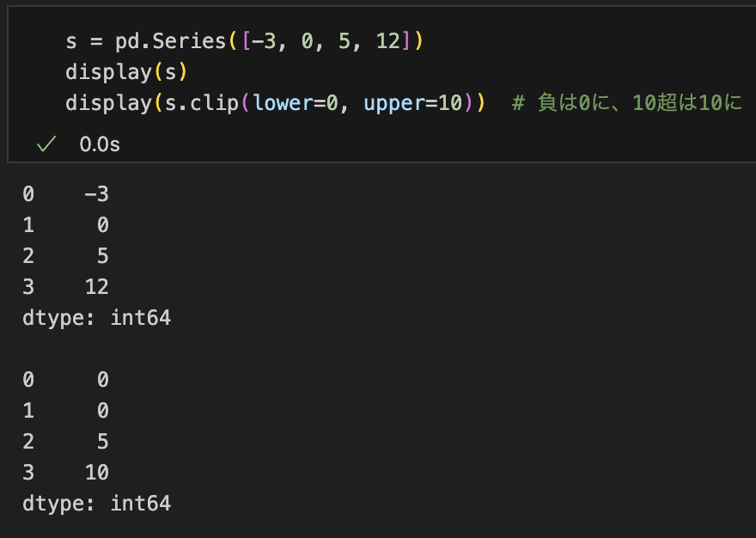This screenshot has height=538, width=756.
Task: Click the display(s) code line
Action: [x=126, y=72]
